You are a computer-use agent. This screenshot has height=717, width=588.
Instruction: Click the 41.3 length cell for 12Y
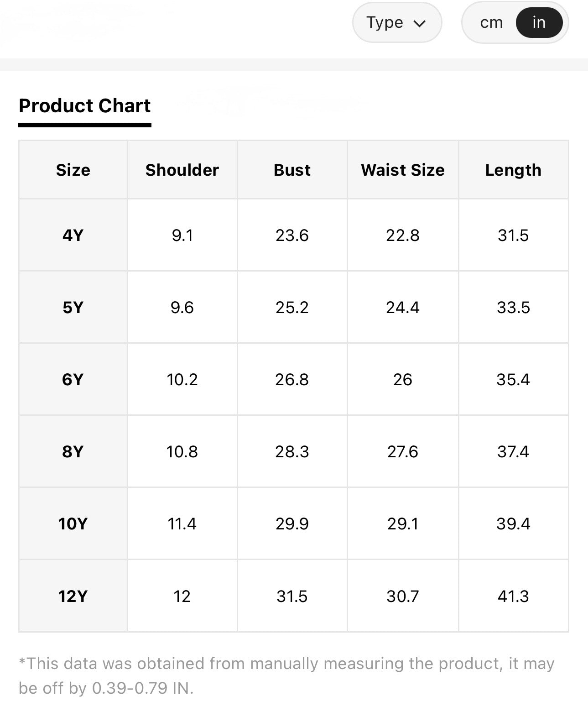click(x=513, y=596)
